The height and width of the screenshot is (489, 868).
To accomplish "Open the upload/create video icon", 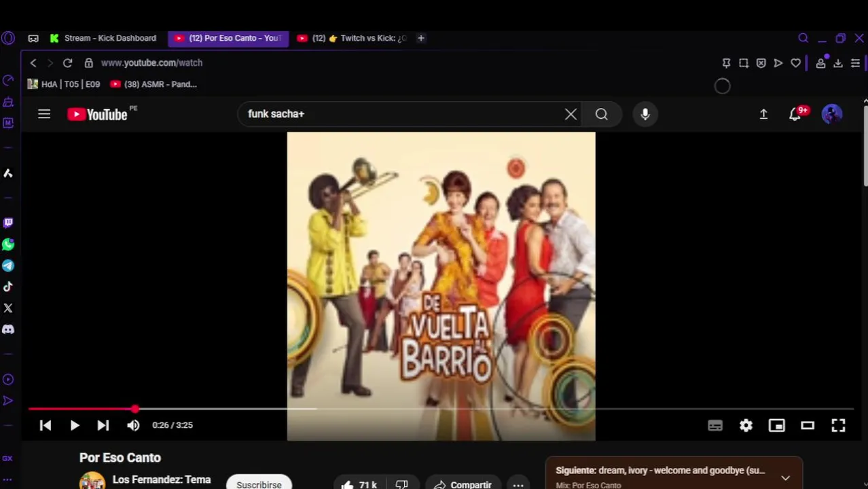I will click(763, 114).
